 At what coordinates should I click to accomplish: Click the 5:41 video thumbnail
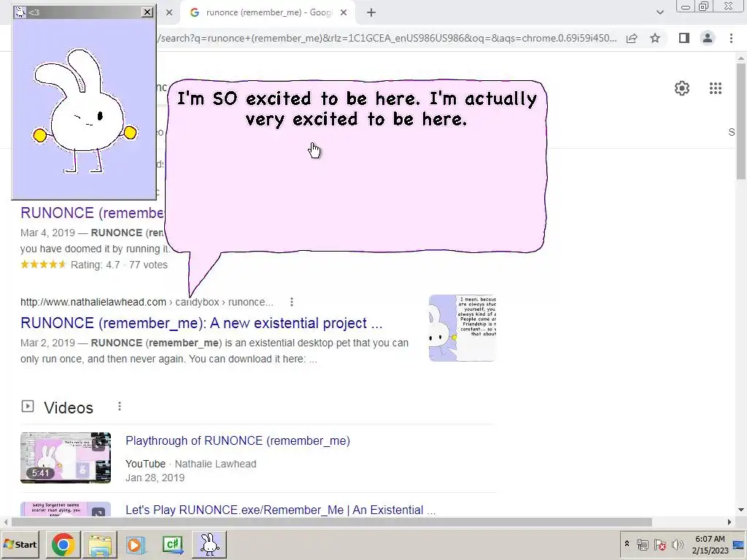pyautogui.click(x=66, y=458)
